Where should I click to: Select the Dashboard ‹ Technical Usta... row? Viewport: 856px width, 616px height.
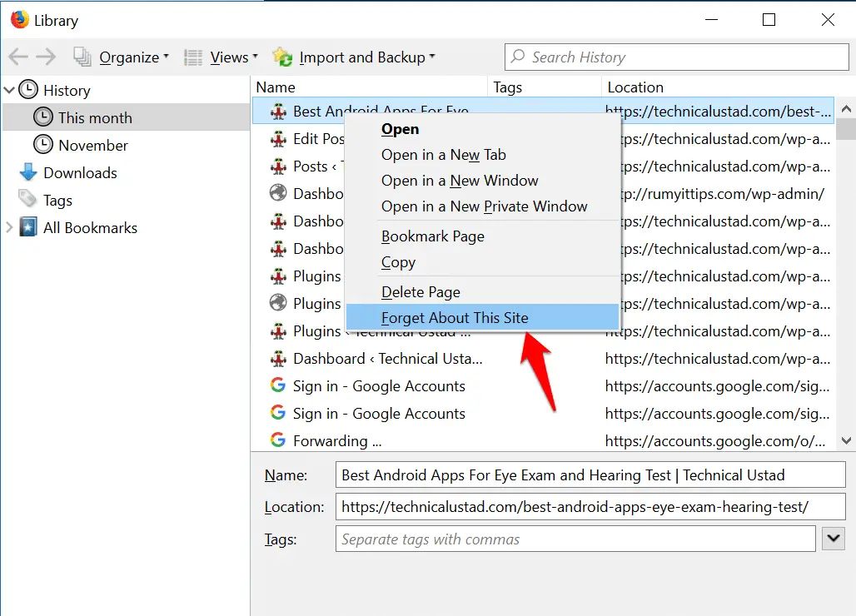[x=545, y=359]
